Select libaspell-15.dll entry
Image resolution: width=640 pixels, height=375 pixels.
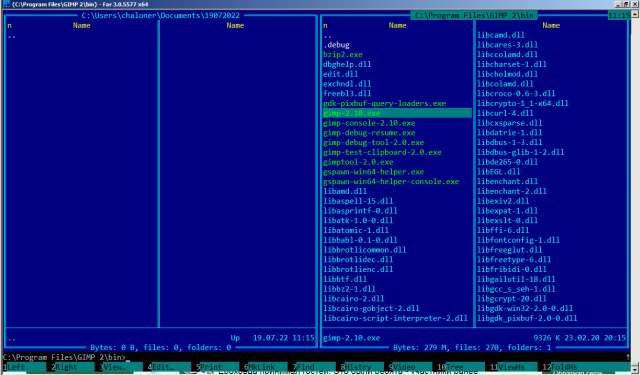point(358,201)
